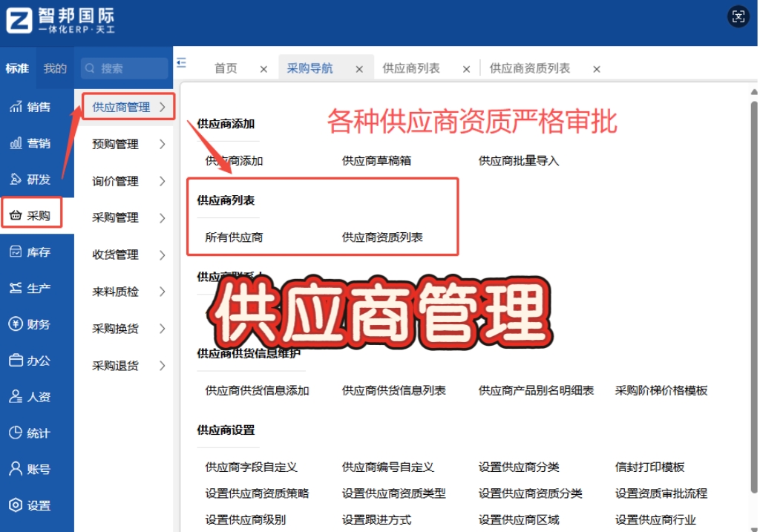Open the 供应商字段自定义 link
This screenshot has width=760, height=532.
(x=251, y=467)
